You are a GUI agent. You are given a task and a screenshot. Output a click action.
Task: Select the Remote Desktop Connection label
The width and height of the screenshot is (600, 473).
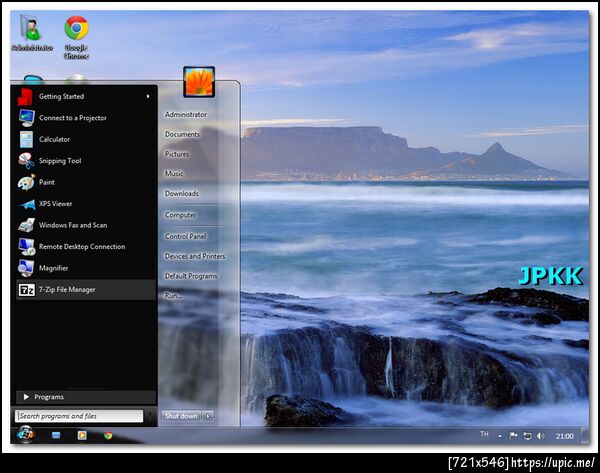pyautogui.click(x=82, y=247)
